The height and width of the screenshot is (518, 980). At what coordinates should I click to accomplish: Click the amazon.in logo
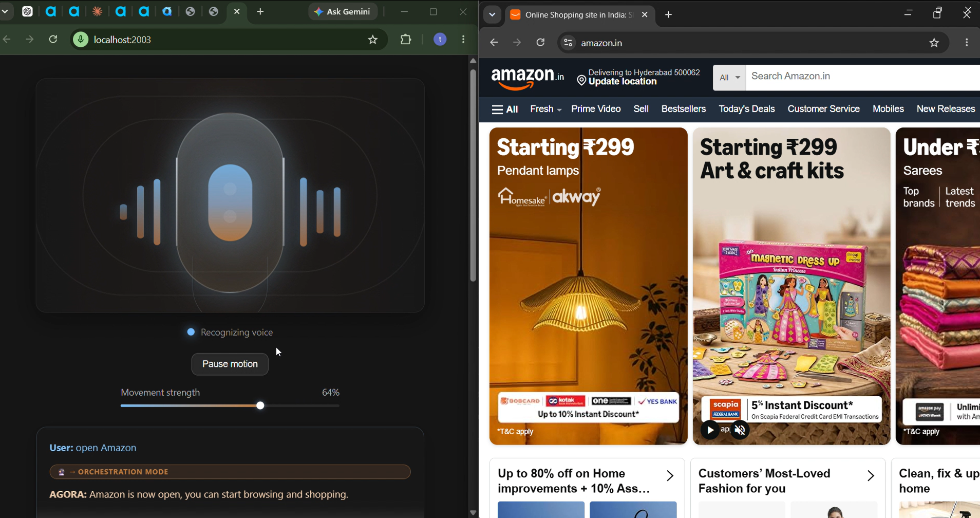(528, 78)
